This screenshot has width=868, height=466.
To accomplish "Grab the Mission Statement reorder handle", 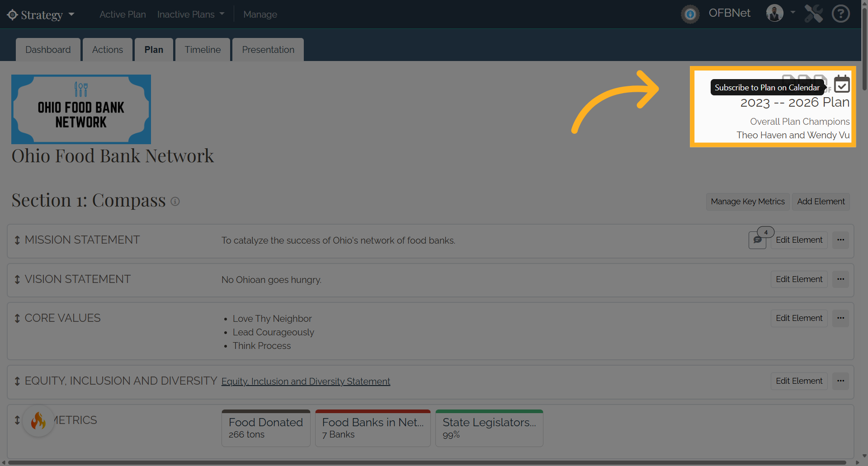I will [x=17, y=240].
